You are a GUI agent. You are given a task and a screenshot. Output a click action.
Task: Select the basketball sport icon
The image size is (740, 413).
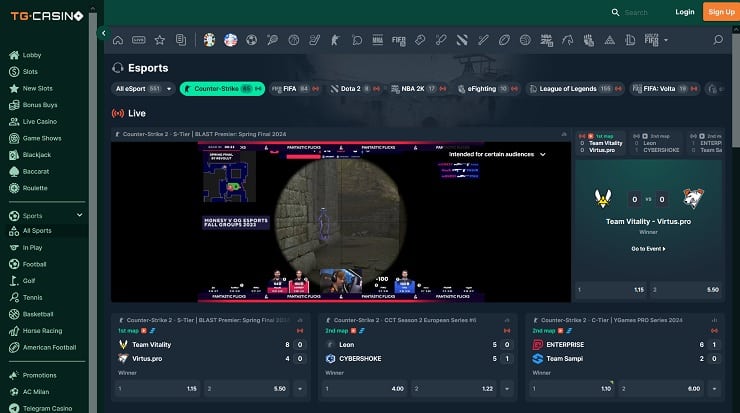pyautogui.click(x=294, y=40)
